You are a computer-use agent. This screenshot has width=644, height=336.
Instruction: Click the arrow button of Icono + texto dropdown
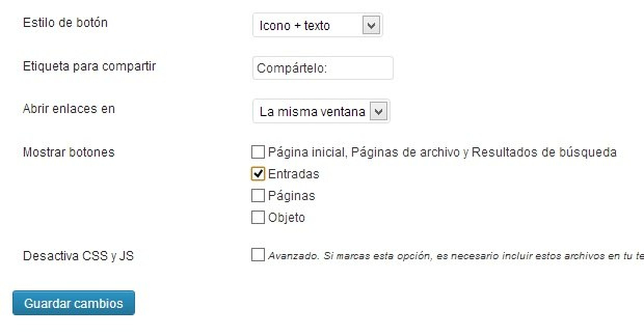[x=371, y=25]
